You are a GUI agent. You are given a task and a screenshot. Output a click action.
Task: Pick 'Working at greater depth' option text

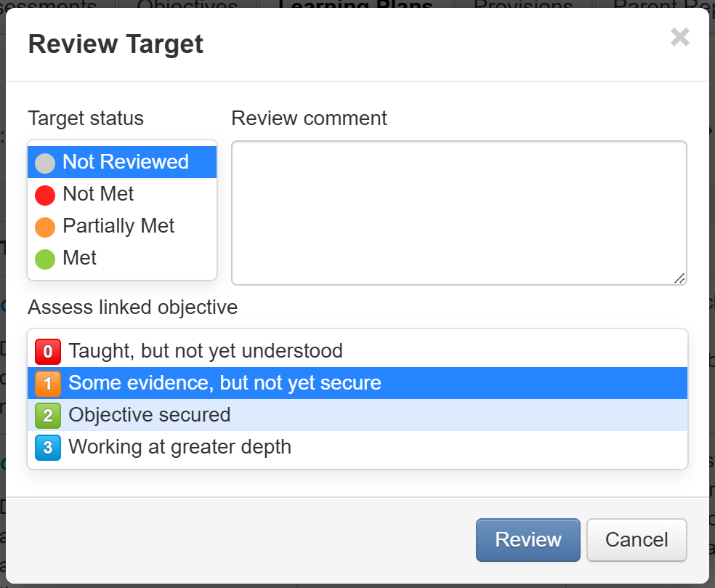pos(179,447)
